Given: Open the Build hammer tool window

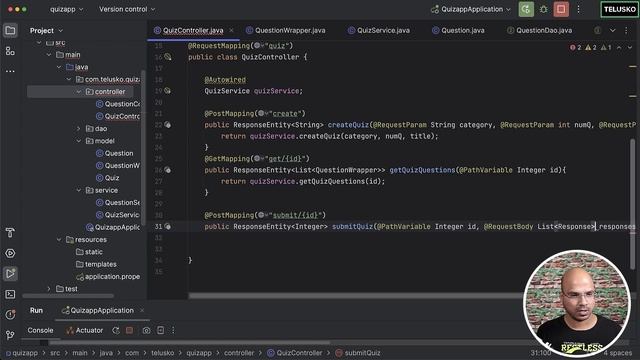Looking at the screenshot, I should pyautogui.click(x=10, y=233).
